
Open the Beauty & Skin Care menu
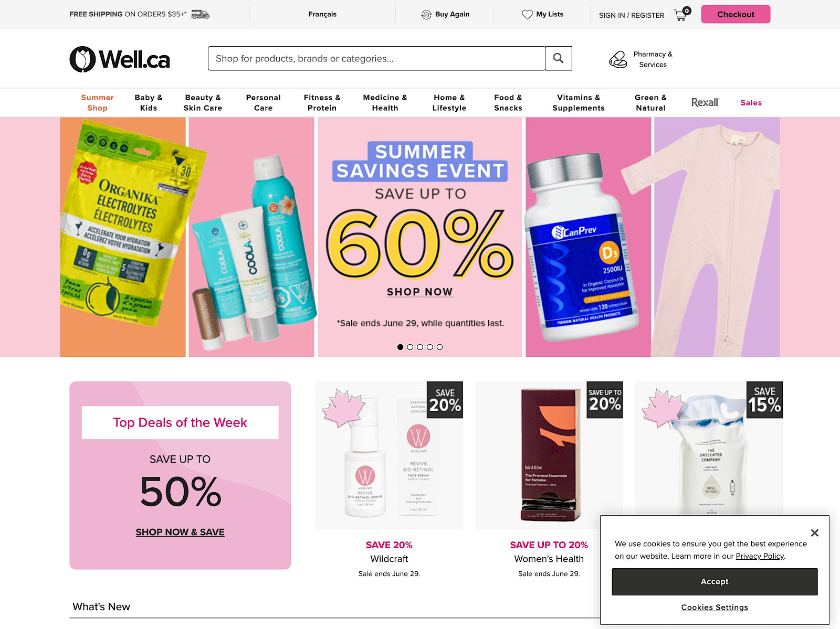[203, 103]
